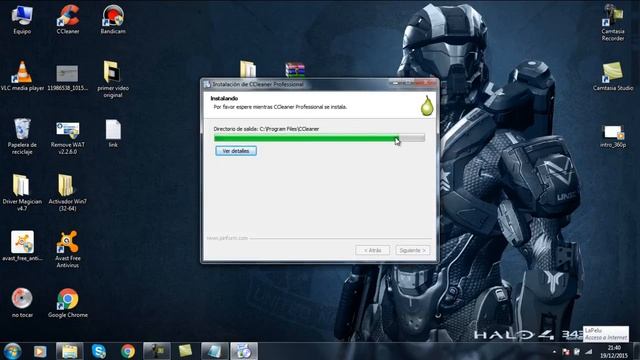The height and width of the screenshot is (360, 640).
Task: Open the taskbar clock and date
Action: (x=614, y=351)
